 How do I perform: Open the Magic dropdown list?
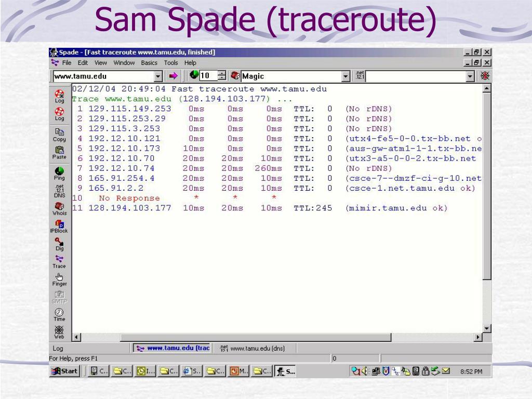(345, 76)
